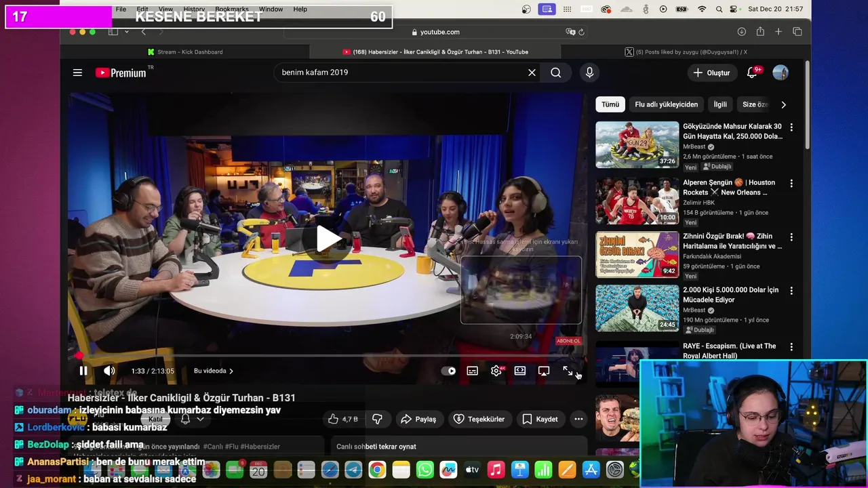The height and width of the screenshot is (488, 868).
Task: Switch to 'Posts liked by zuygu' X tab
Action: (686, 52)
